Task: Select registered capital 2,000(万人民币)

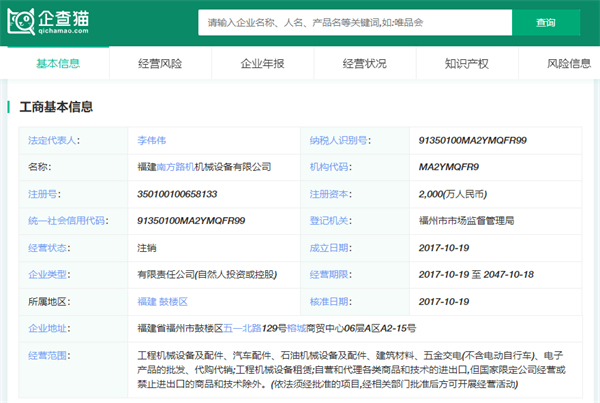Action: 453,194
